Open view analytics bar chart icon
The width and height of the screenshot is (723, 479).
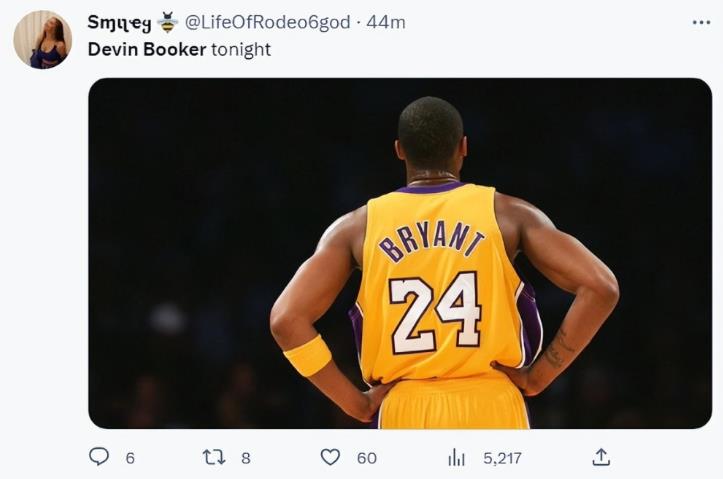tap(456, 457)
